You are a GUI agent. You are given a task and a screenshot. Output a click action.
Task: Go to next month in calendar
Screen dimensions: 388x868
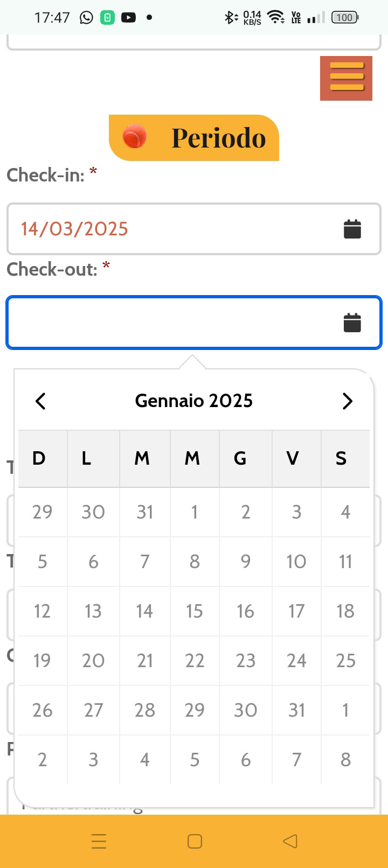347,401
